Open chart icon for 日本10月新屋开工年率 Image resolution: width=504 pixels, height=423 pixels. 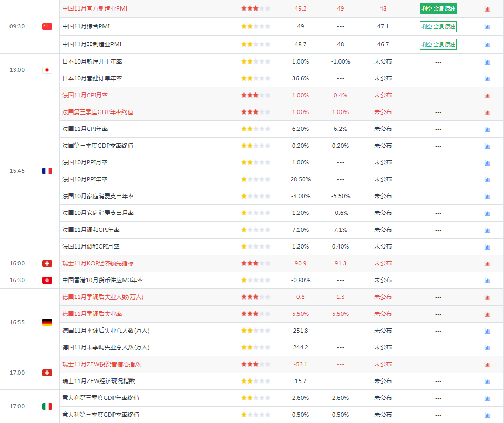pos(487,62)
